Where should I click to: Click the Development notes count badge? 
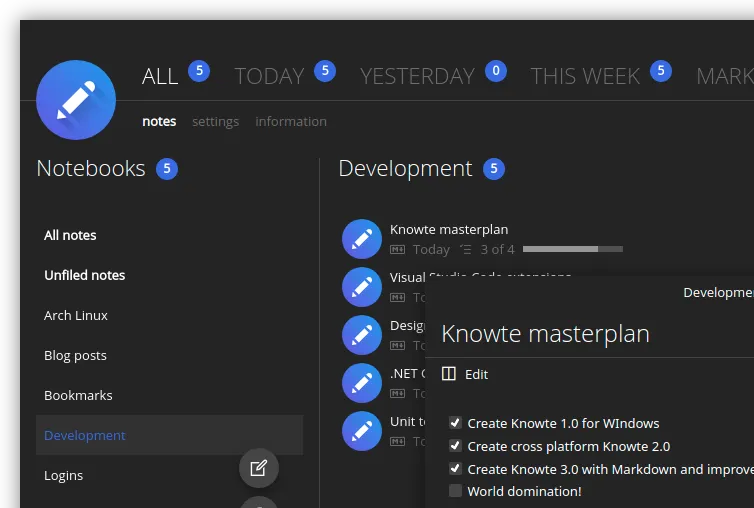click(x=494, y=169)
